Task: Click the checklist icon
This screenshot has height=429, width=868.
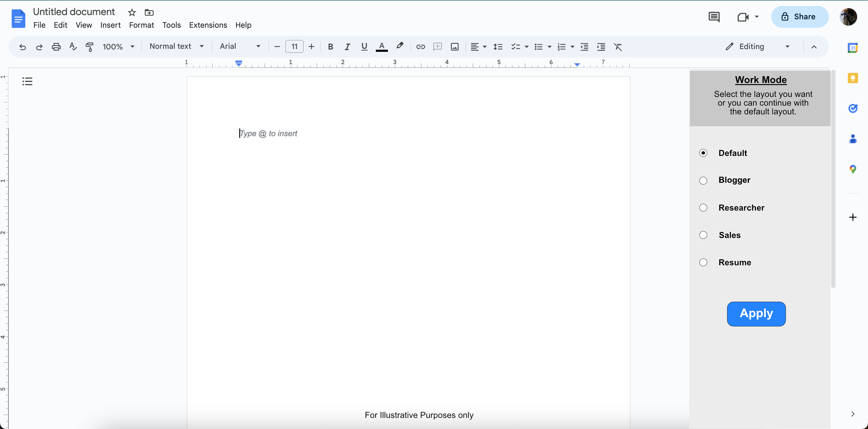Action: point(516,47)
